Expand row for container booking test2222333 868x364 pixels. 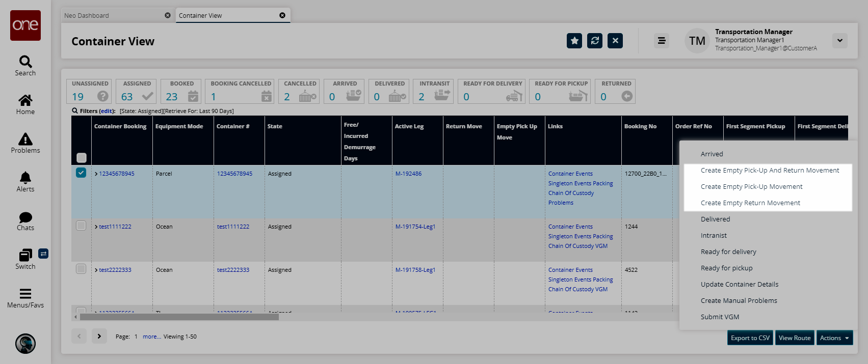click(x=96, y=270)
